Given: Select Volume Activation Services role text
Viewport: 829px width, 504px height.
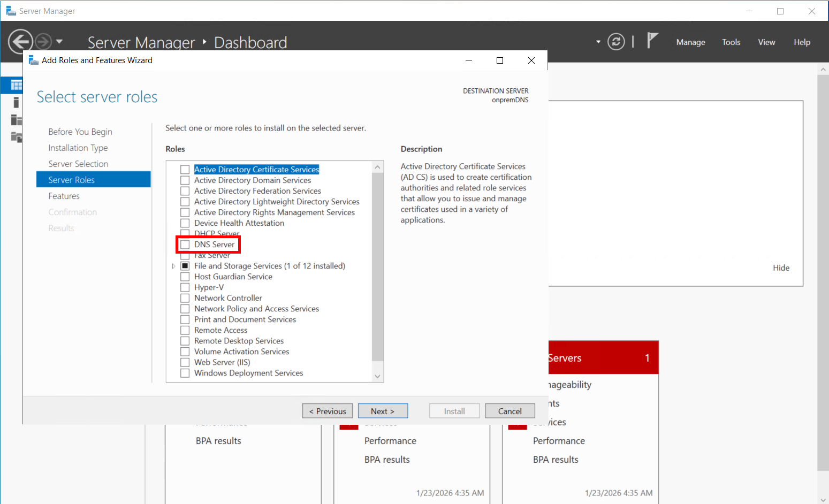Looking at the screenshot, I should pos(241,352).
